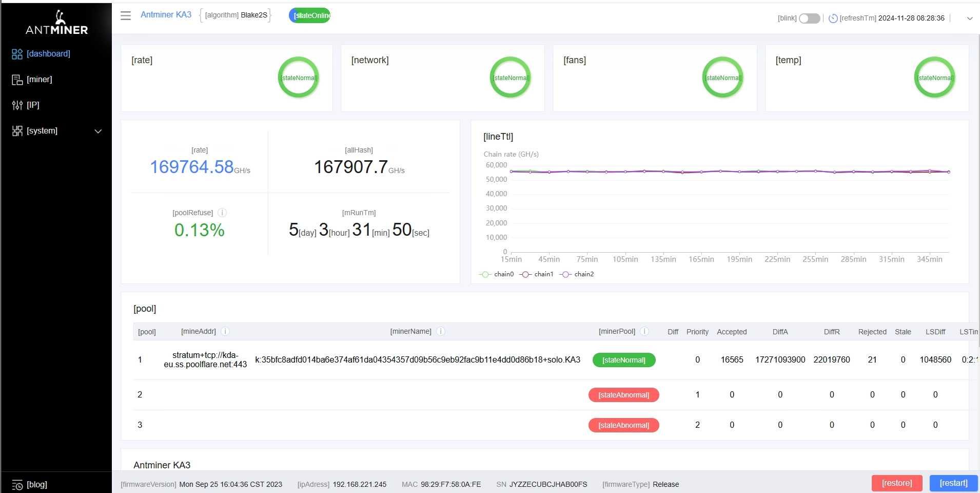The height and width of the screenshot is (493, 980).
Task: Click the miner configuration icon
Action: click(x=17, y=80)
